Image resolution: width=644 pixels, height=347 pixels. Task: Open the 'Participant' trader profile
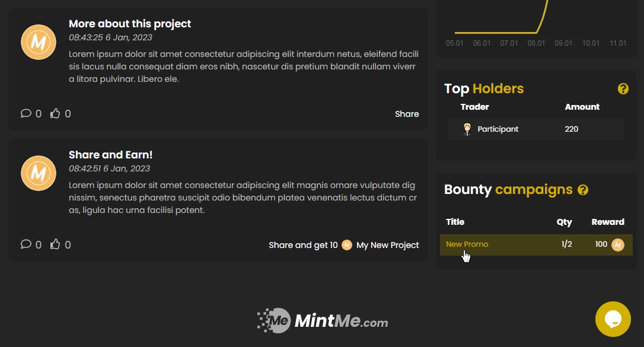pos(498,129)
